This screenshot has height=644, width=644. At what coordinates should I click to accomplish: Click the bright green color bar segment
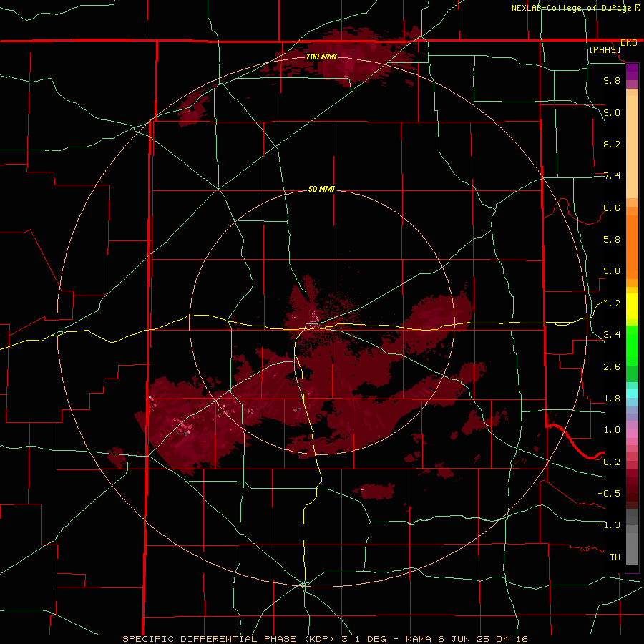tap(632, 346)
